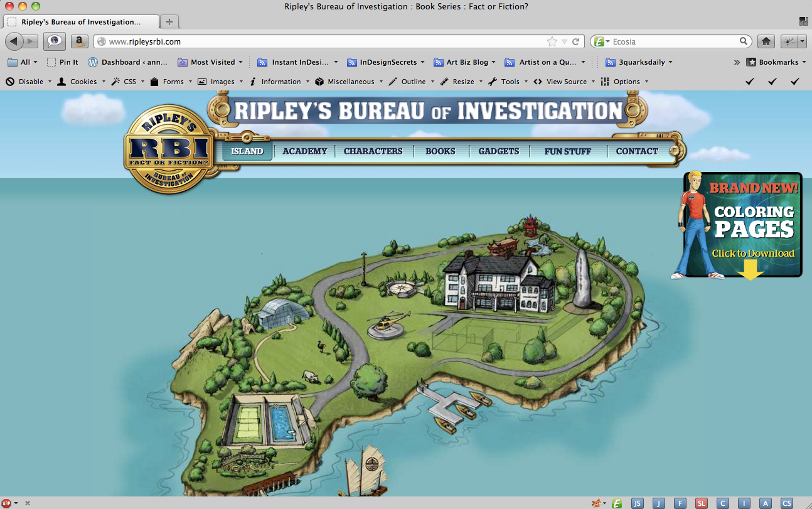Viewport: 812px width, 509px height.
Task: Reload the page with the refresh icon
Action: click(x=575, y=41)
